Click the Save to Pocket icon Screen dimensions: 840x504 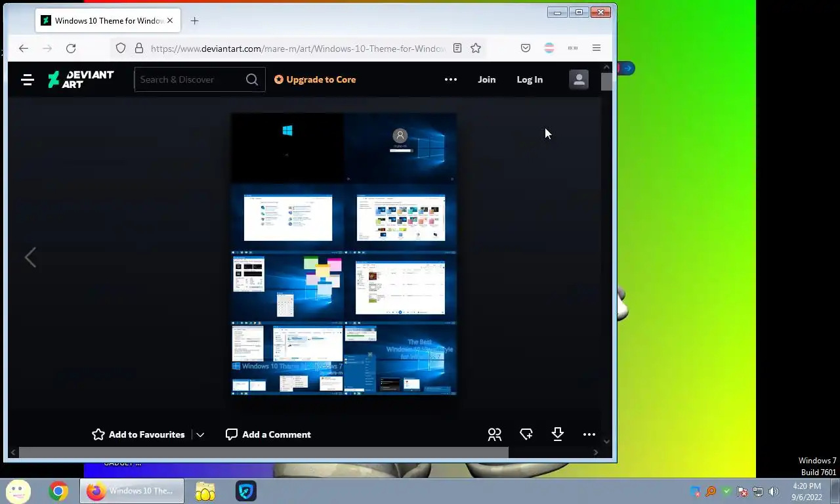tap(526, 48)
